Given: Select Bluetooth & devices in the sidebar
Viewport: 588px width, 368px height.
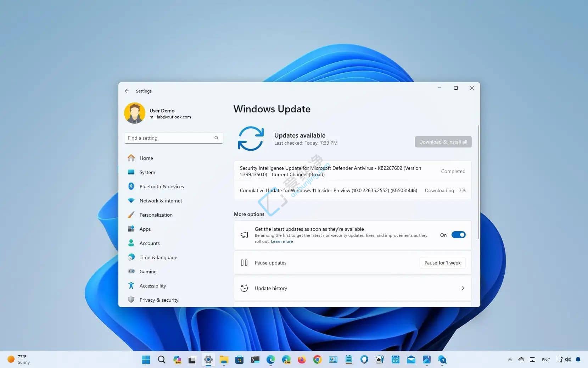Looking at the screenshot, I should (161, 186).
